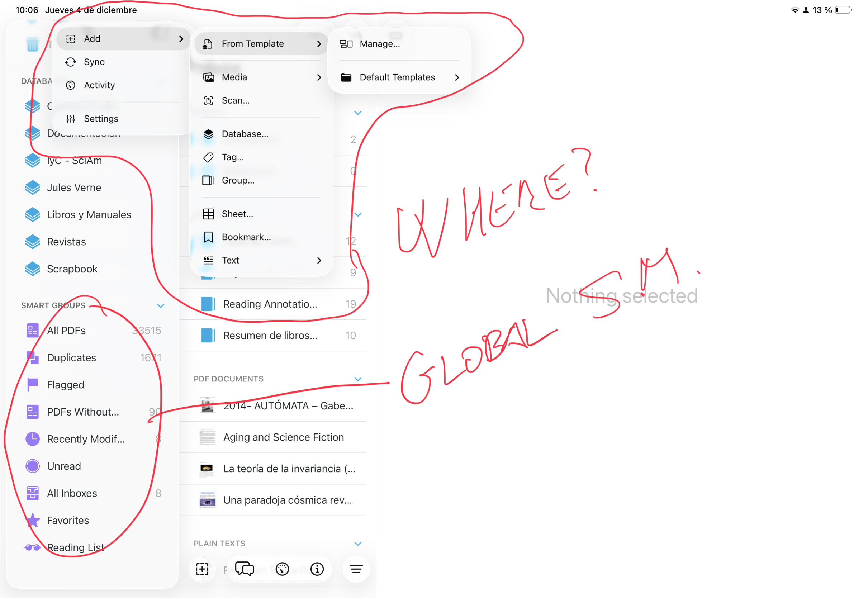Open the Aging and Science Fiction PDF thumbnail
The width and height of the screenshot is (868, 598).
point(208,437)
